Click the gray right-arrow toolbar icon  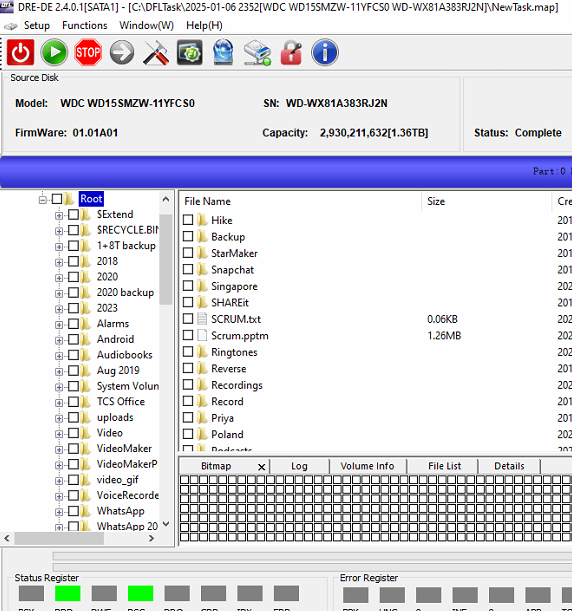(122, 52)
